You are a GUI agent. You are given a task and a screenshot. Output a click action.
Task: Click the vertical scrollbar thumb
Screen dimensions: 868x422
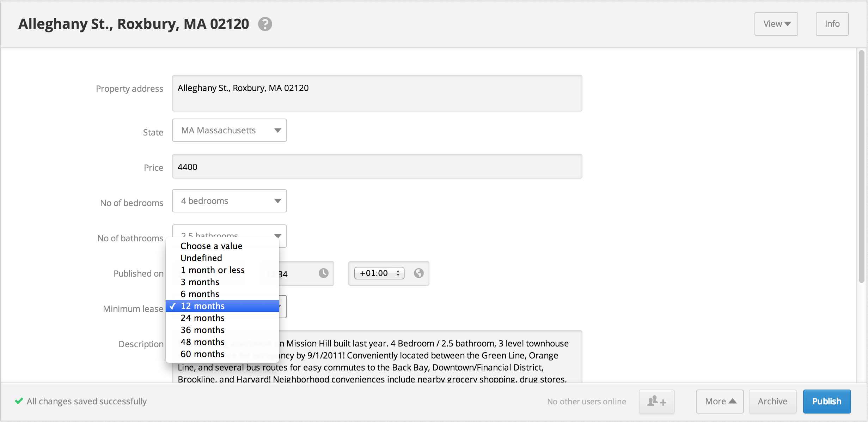861,166
